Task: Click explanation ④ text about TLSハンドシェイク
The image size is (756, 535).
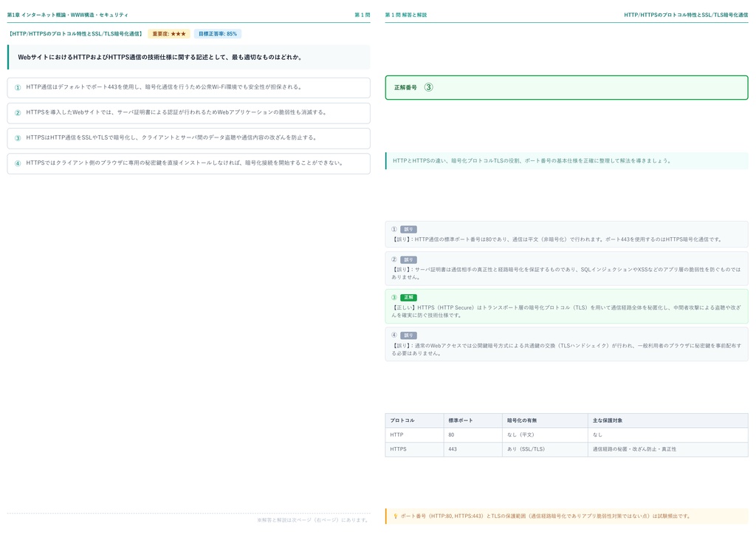Action: tap(566, 350)
